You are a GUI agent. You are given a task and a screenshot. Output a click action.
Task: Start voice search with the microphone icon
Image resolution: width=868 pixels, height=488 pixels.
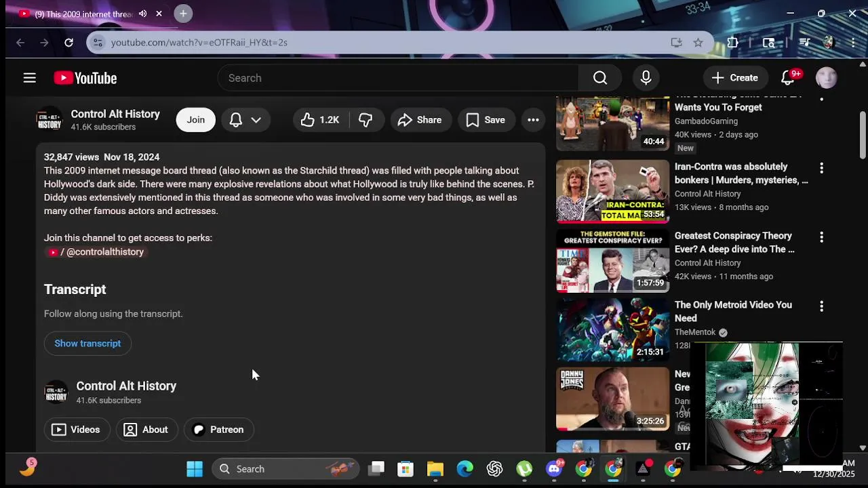coord(646,78)
